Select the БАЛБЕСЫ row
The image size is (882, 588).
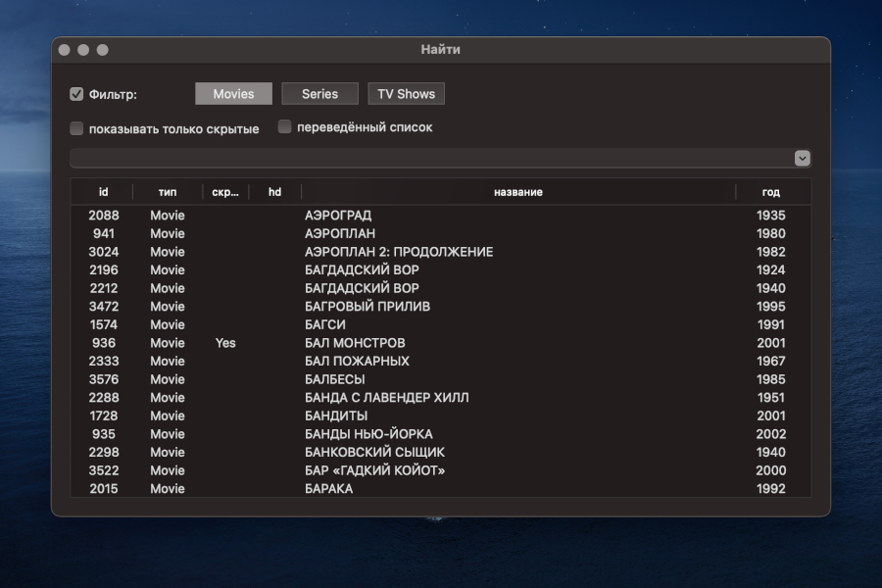[441, 379]
